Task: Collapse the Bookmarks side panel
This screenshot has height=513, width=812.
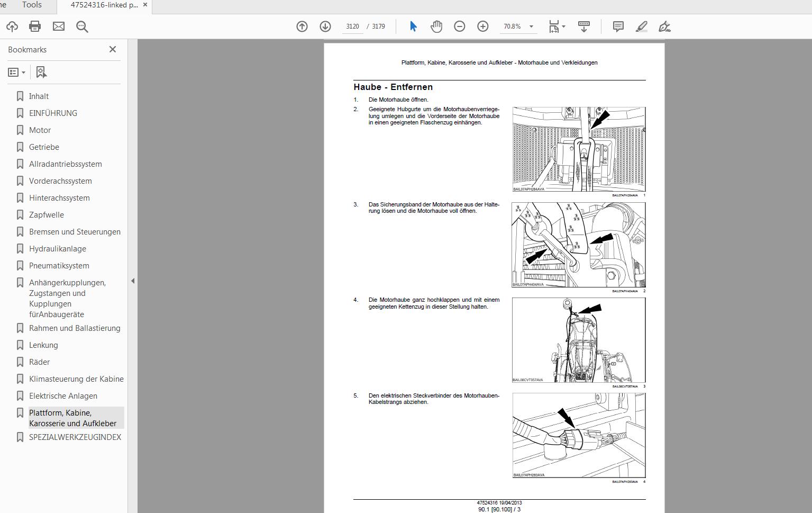Action: [112, 49]
